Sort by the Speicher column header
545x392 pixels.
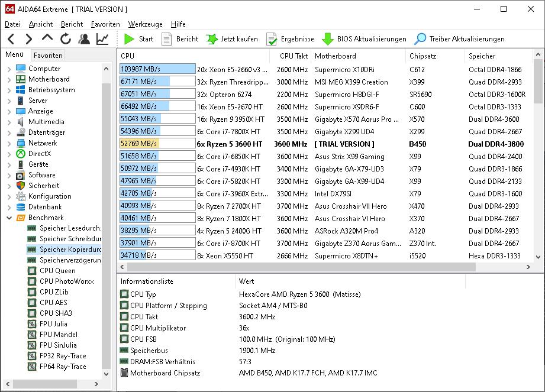pos(498,56)
